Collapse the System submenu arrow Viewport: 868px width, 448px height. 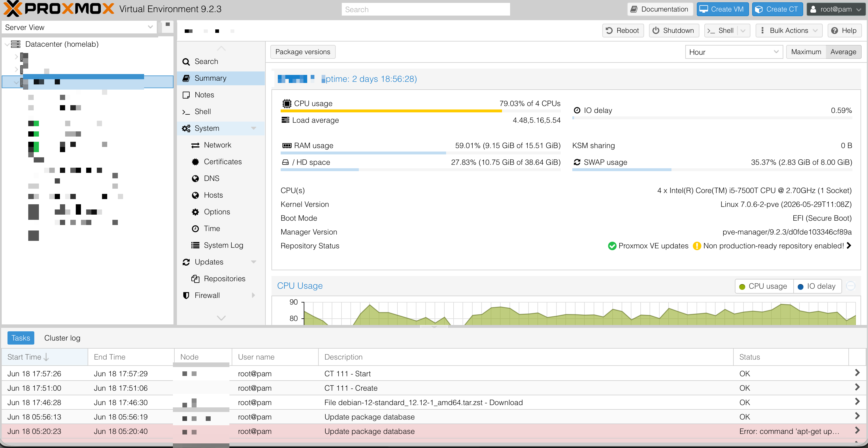tap(253, 128)
